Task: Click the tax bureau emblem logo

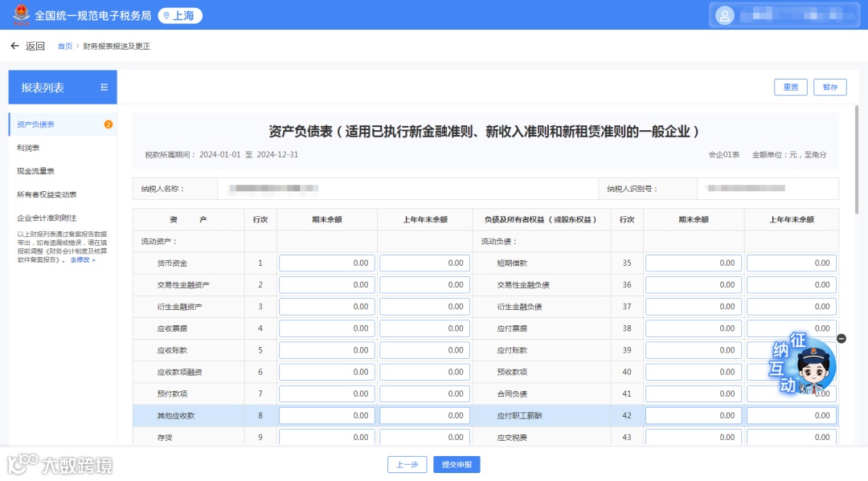Action: click(21, 15)
